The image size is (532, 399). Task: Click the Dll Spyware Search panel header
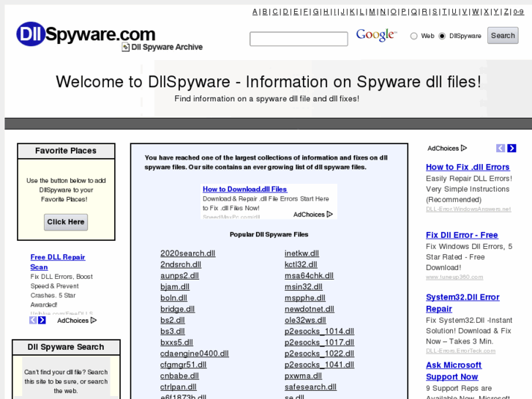[x=66, y=347]
